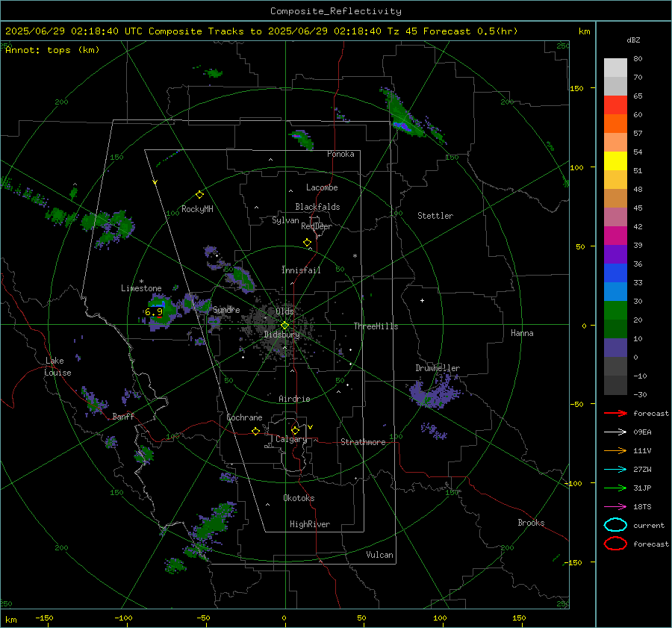Select the light blue 30-33 dBZ swatch

click(x=615, y=292)
